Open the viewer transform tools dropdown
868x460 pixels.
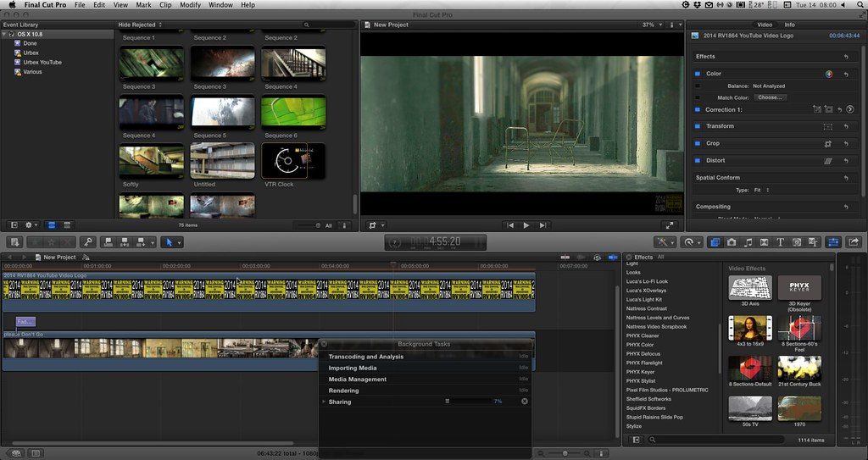(376, 225)
